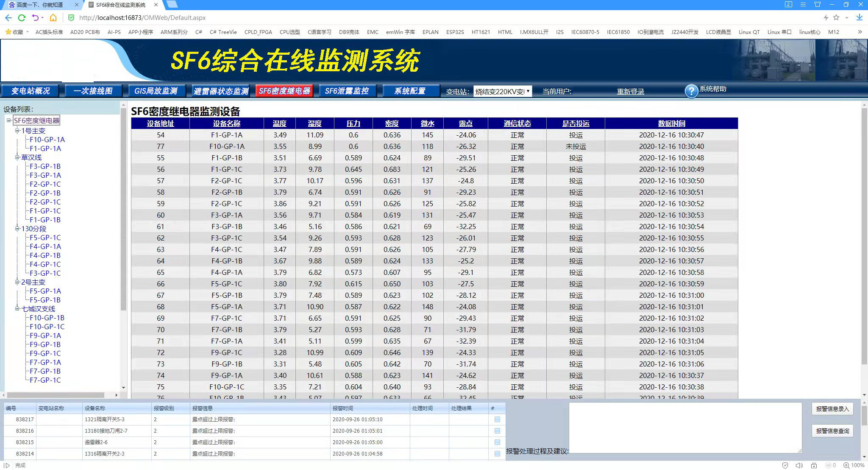This screenshot has width=868, height=470.
Task: Click the 未投运 cell for F10-GP-1A
Action: pos(576,146)
